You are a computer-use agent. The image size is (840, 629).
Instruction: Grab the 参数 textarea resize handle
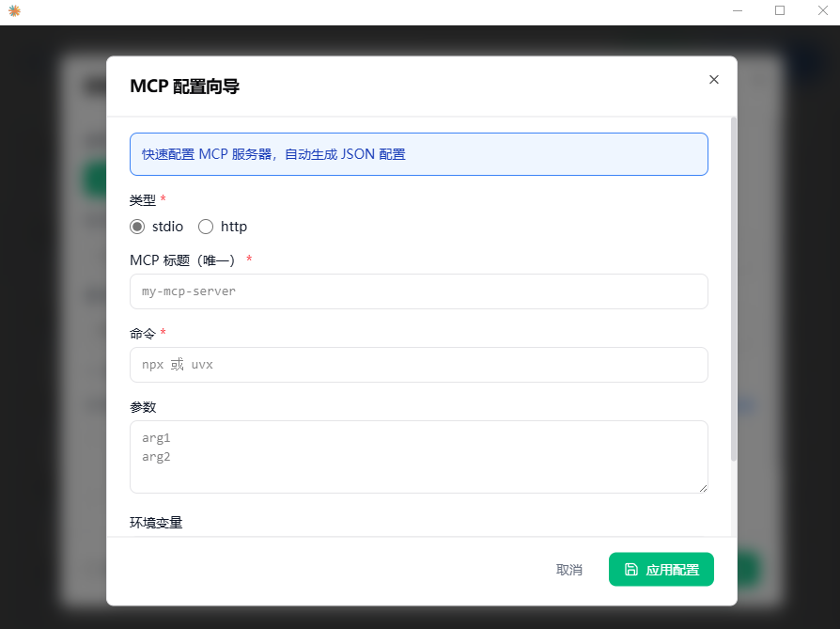point(702,487)
